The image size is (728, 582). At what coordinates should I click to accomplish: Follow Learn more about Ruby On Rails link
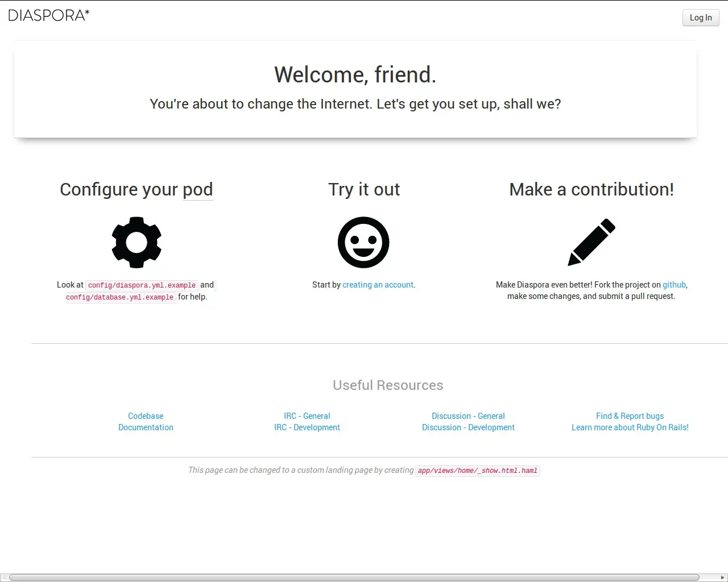coord(630,427)
